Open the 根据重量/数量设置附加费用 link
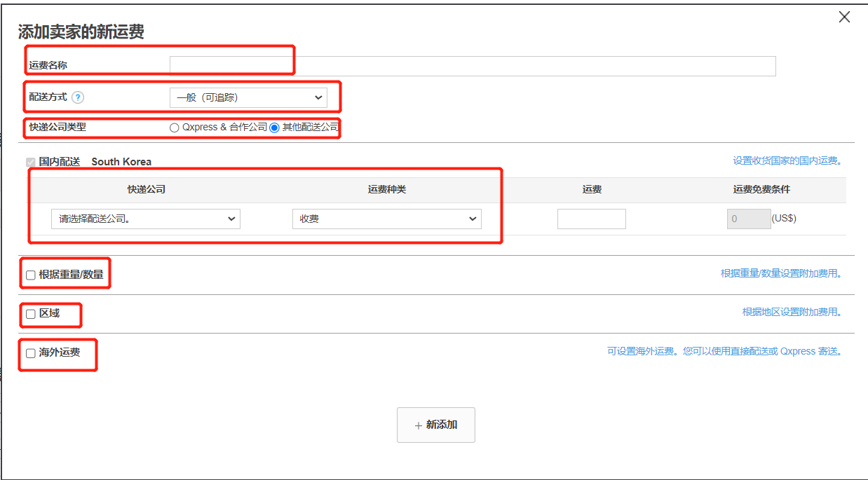The height and width of the screenshot is (480, 868). (780, 273)
